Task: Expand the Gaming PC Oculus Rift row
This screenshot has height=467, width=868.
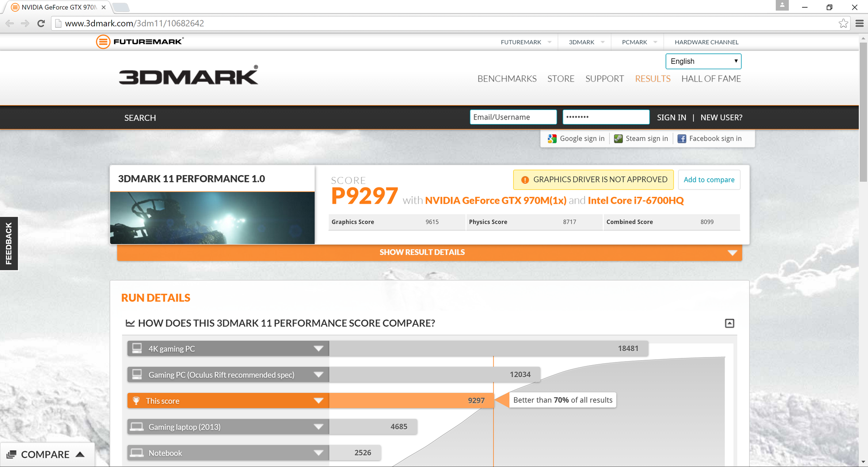Action: 319,375
